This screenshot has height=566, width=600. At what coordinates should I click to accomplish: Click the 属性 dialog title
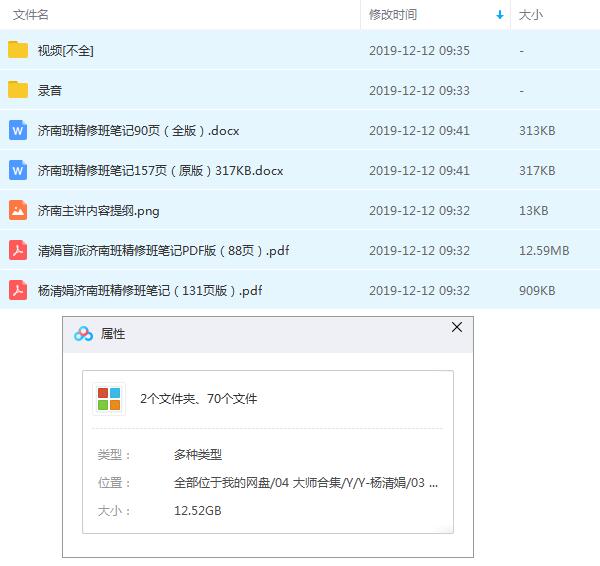tap(113, 334)
